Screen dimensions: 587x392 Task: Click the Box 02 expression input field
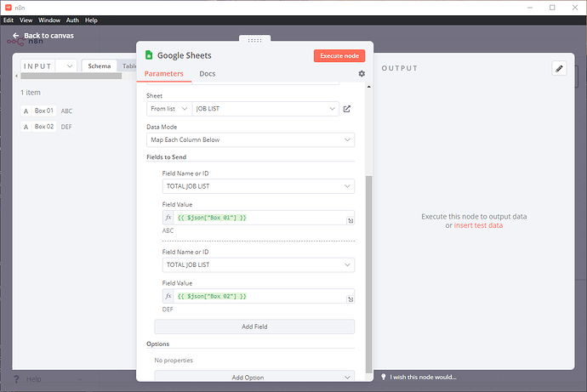point(259,296)
